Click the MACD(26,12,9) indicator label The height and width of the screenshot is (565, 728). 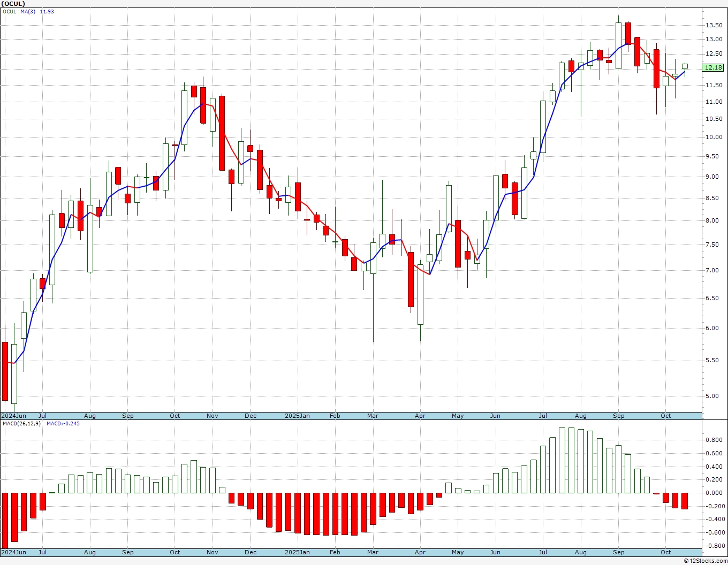(x=21, y=423)
